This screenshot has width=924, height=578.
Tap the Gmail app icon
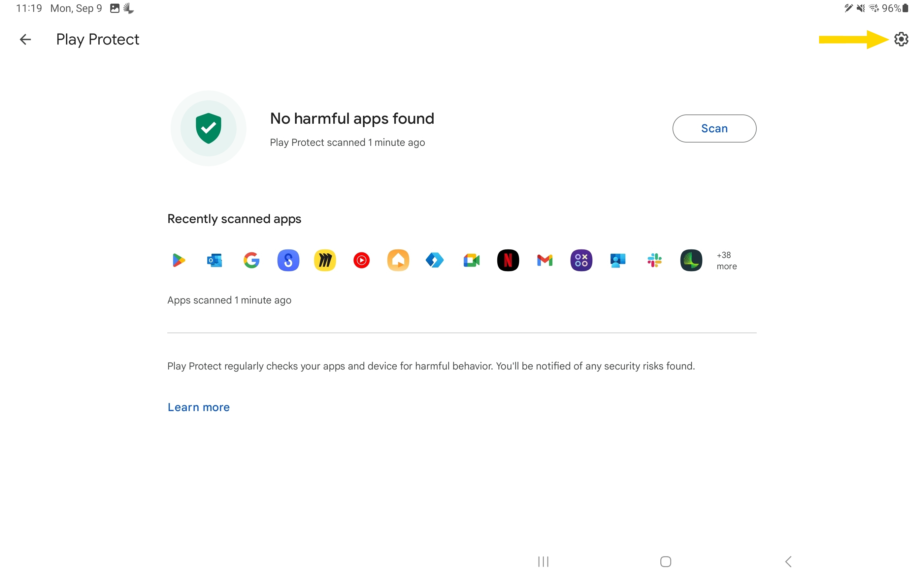coord(544,260)
